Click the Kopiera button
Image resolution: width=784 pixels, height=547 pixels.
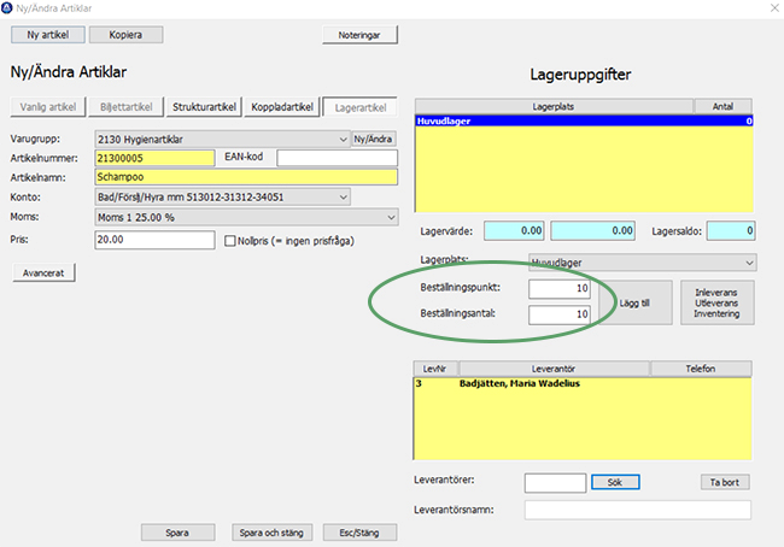126,34
